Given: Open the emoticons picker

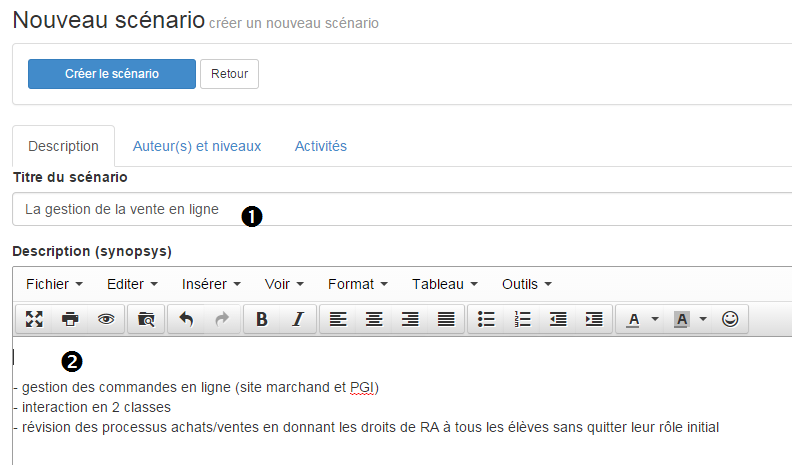Looking at the screenshot, I should pos(730,319).
